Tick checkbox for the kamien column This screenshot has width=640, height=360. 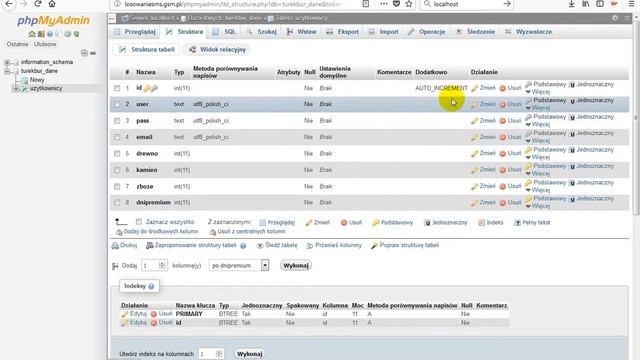[117, 170]
